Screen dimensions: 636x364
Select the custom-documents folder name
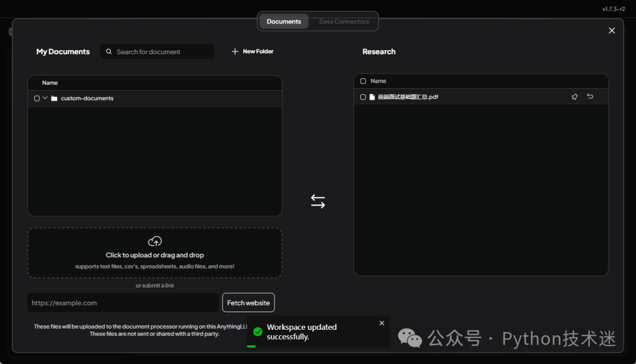87,98
